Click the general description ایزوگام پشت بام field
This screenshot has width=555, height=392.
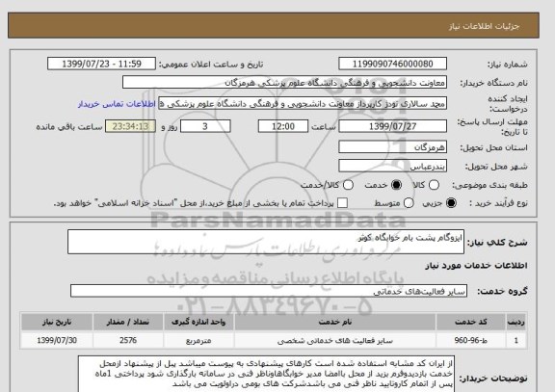coord(266,242)
